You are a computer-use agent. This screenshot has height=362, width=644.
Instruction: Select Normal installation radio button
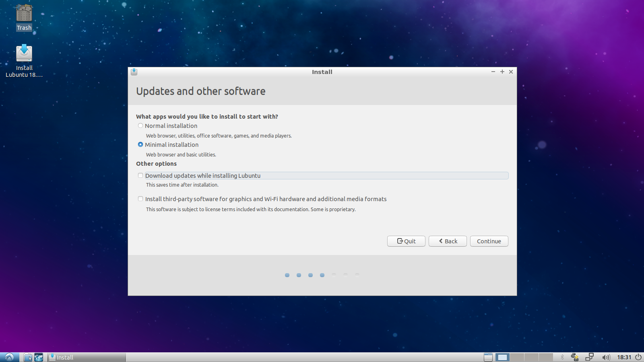[140, 125]
